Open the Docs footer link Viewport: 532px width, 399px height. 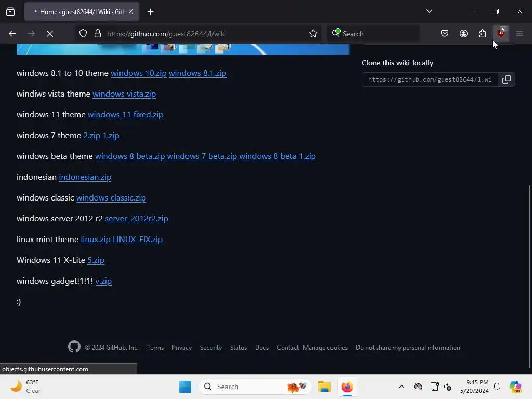coord(262,348)
